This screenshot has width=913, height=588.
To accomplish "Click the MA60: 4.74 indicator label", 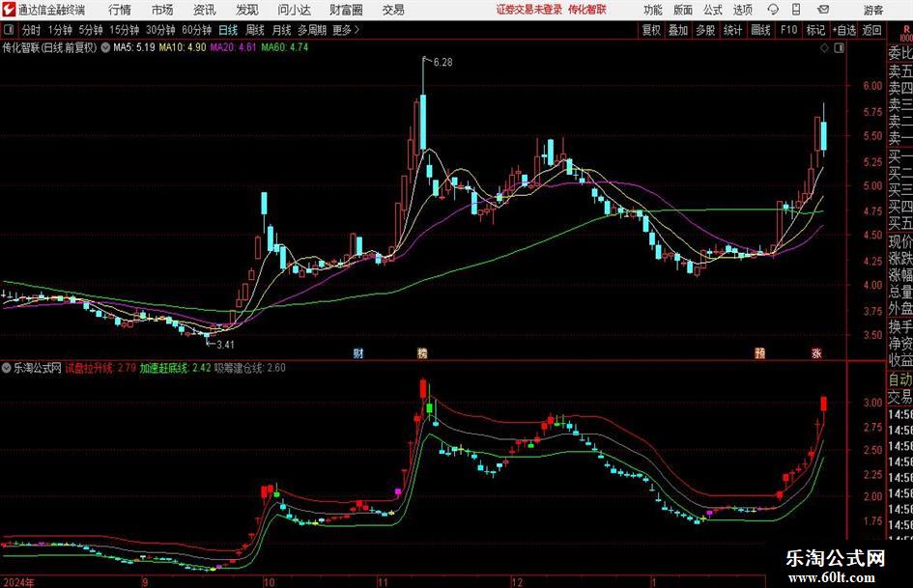I will 285,47.
